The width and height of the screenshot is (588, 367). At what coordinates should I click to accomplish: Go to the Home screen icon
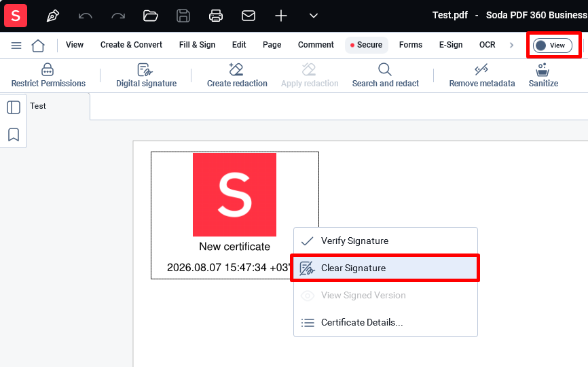(x=38, y=46)
